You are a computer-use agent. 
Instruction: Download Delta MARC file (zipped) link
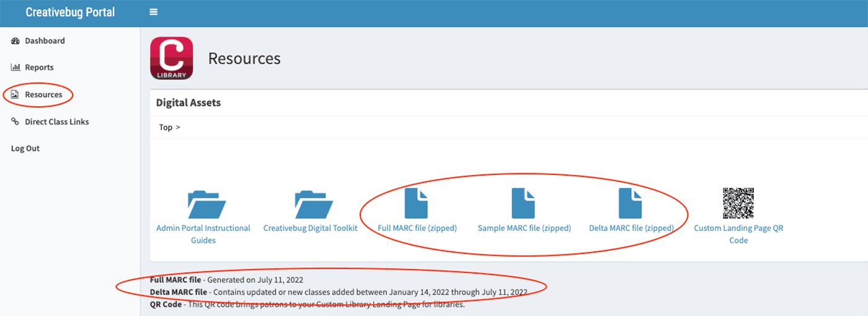click(631, 228)
